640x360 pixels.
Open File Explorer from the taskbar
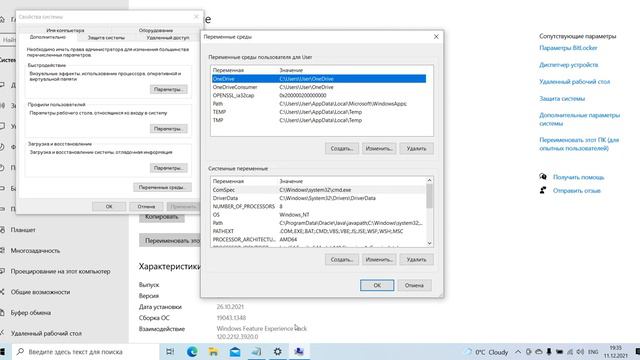click(x=213, y=351)
